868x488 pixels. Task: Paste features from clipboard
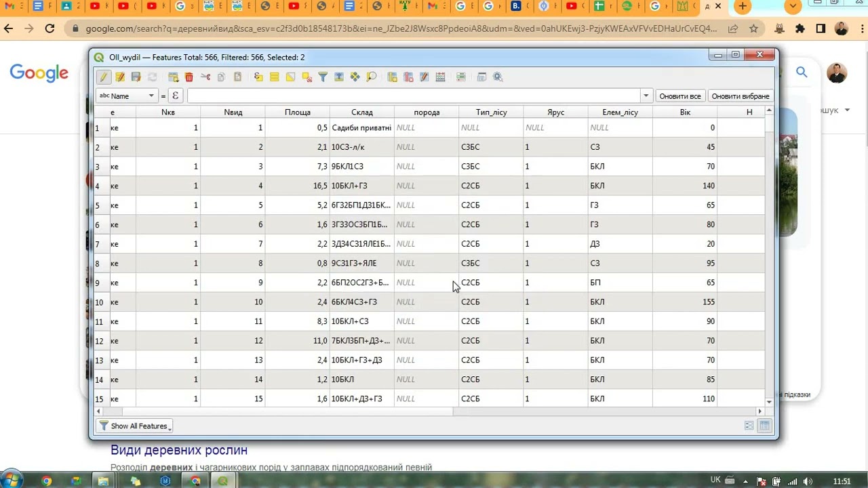coord(237,77)
